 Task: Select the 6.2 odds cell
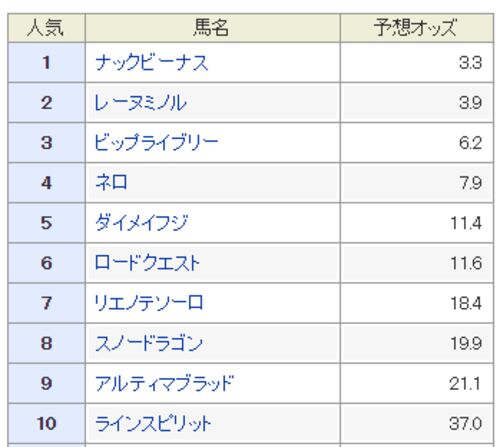(x=417, y=143)
